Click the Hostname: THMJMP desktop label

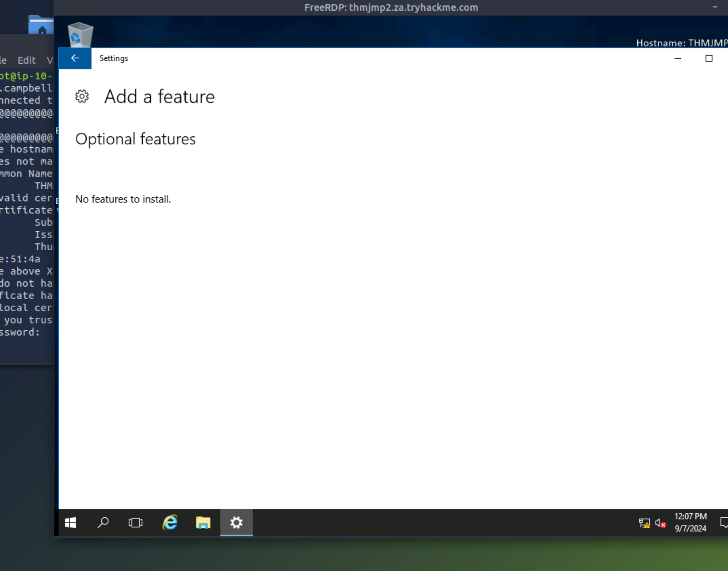click(681, 43)
